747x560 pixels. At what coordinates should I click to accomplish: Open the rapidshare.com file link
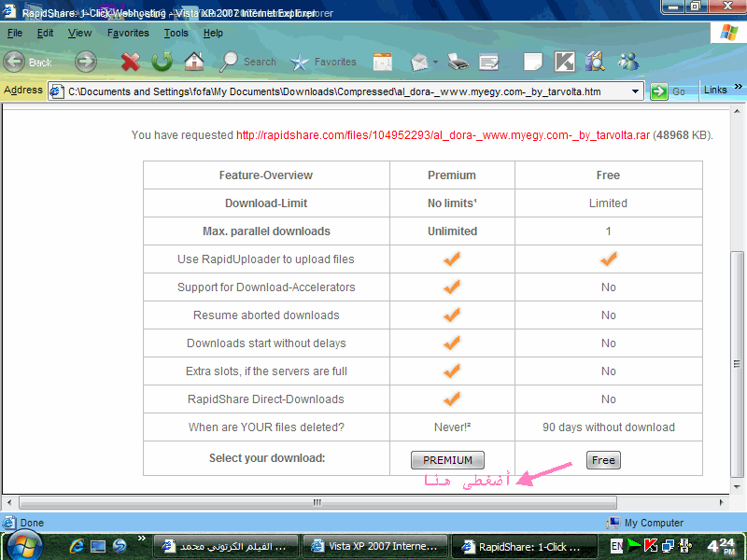(x=443, y=135)
